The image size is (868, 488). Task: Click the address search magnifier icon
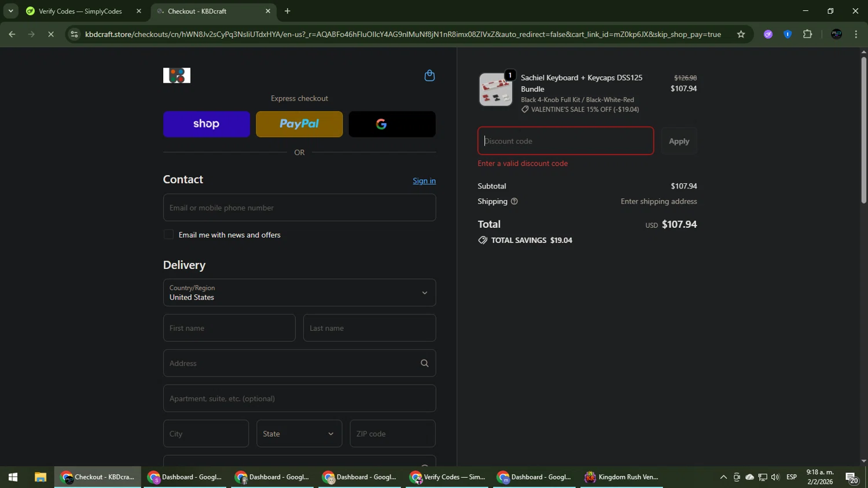tap(424, 363)
